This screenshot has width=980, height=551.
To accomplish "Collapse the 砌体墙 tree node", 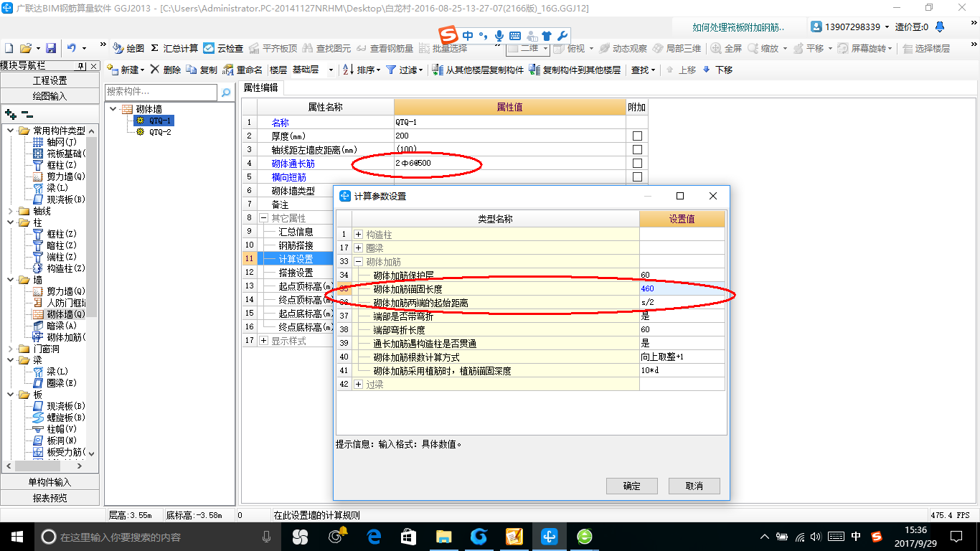I will pos(113,109).
